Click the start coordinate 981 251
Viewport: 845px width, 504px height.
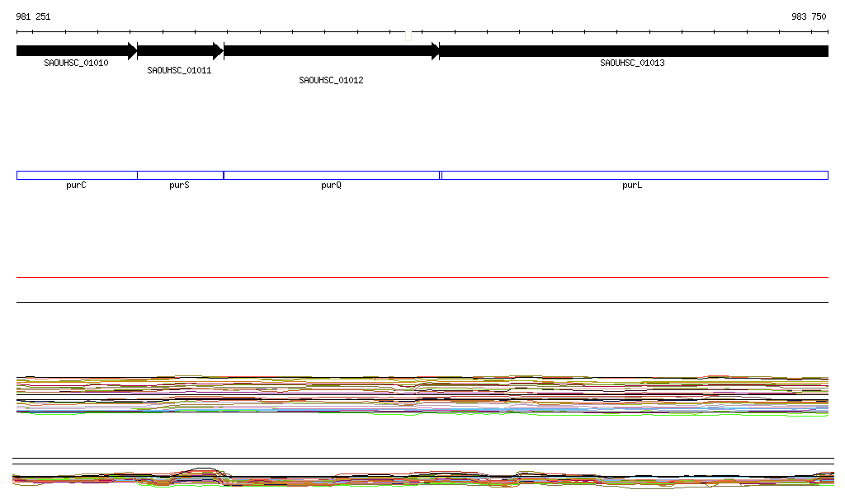[x=33, y=16]
